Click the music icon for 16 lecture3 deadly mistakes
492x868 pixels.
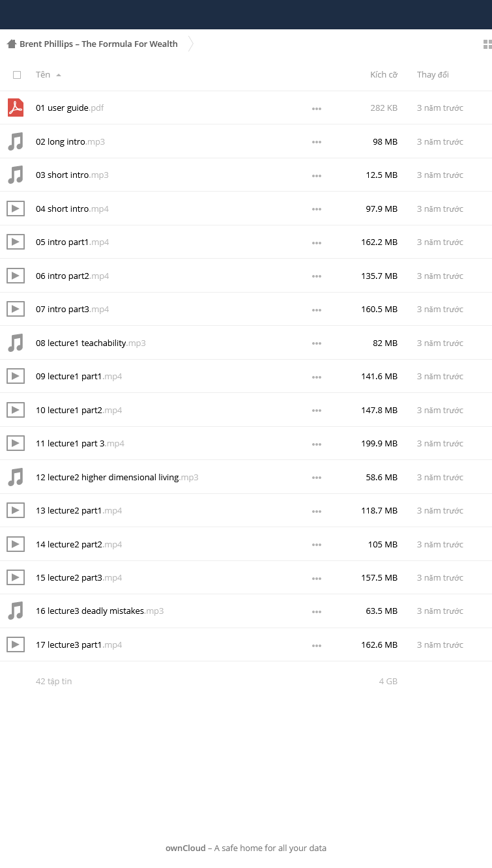(x=16, y=611)
